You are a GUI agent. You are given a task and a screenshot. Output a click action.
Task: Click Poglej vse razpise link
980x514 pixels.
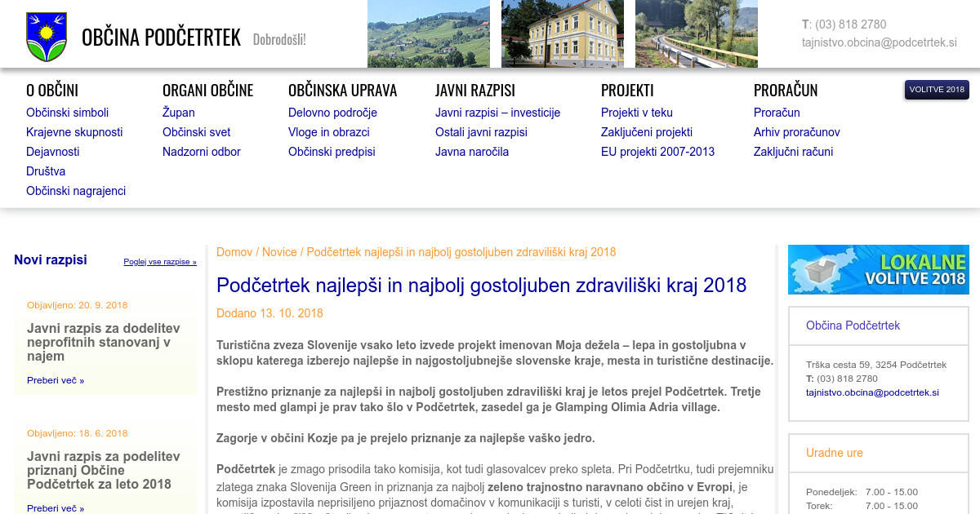[x=160, y=262]
